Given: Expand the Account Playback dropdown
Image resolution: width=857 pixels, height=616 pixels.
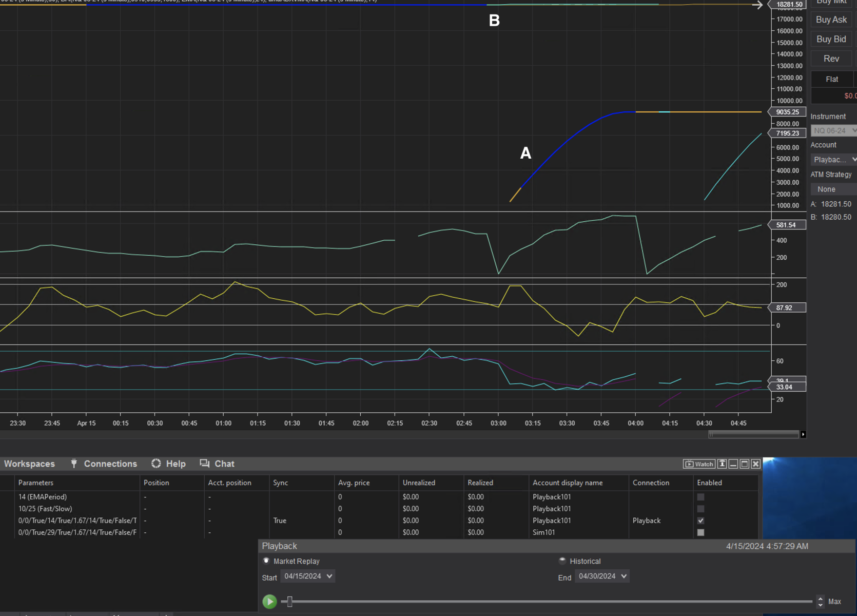Looking at the screenshot, I should 833,160.
